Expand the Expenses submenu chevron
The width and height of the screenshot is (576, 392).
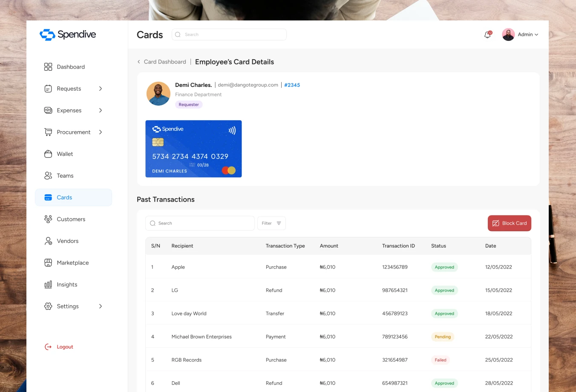[101, 110]
